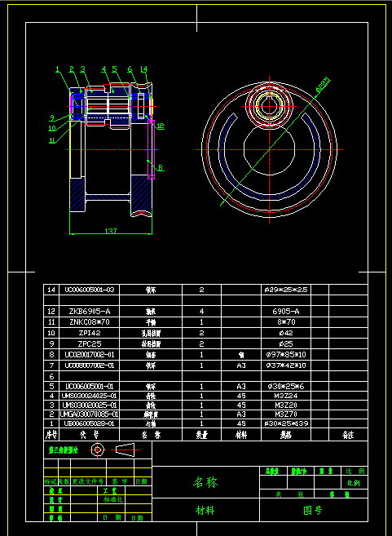The image size is (392, 536).
Task: Select the quantity 4 cell in row 12
Action: (x=201, y=312)
